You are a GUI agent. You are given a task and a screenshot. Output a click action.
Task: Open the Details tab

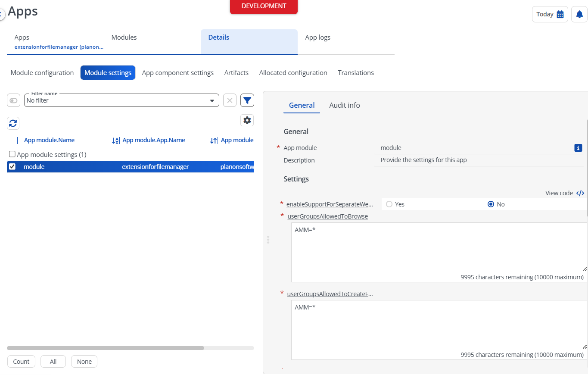(x=249, y=42)
